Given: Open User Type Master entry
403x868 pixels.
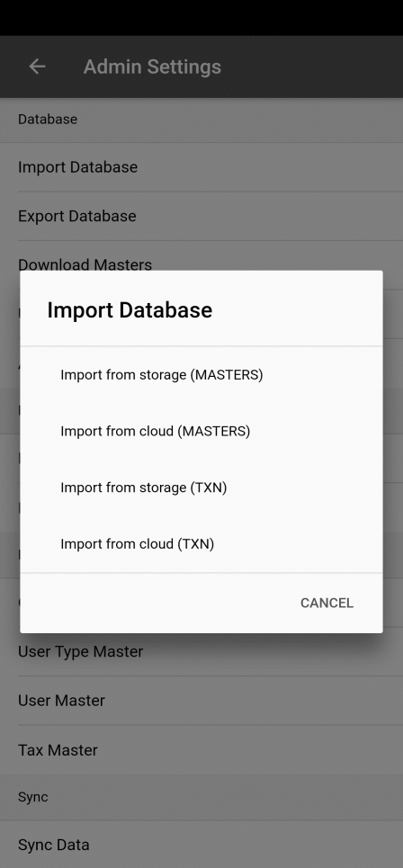Looking at the screenshot, I should 201,651.
